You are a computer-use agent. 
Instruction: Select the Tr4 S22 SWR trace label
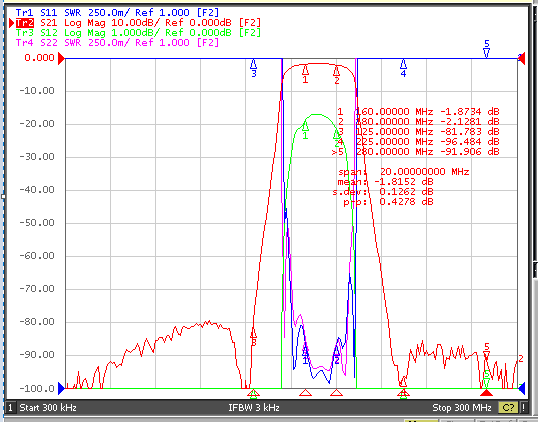pyautogui.click(x=117, y=43)
